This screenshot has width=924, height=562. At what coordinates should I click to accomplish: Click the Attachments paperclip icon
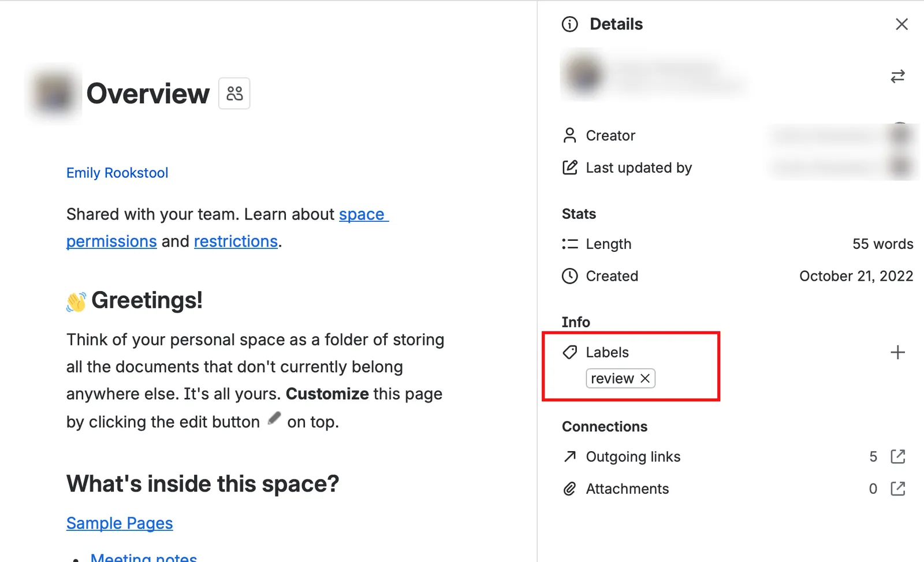pos(570,489)
